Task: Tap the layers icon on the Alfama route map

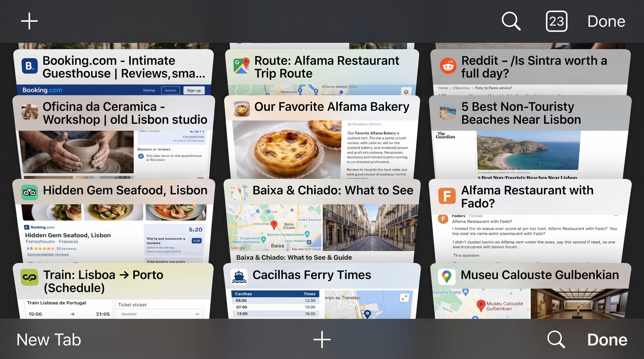Action: point(406,92)
